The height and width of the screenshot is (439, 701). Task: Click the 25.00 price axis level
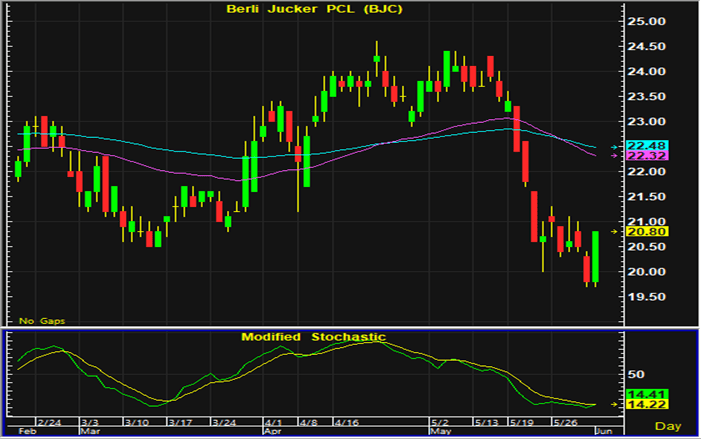pyautogui.click(x=646, y=21)
